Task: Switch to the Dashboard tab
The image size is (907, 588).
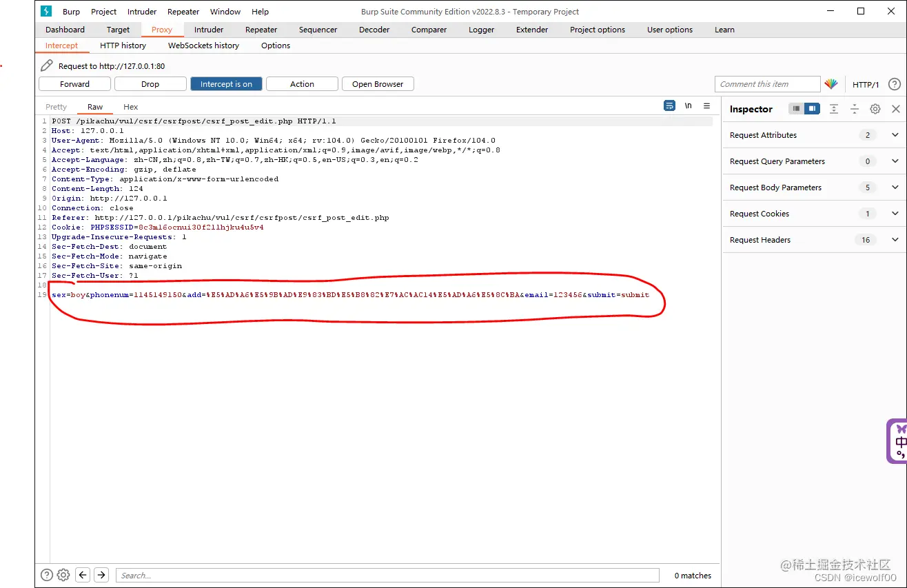Action: (65, 30)
